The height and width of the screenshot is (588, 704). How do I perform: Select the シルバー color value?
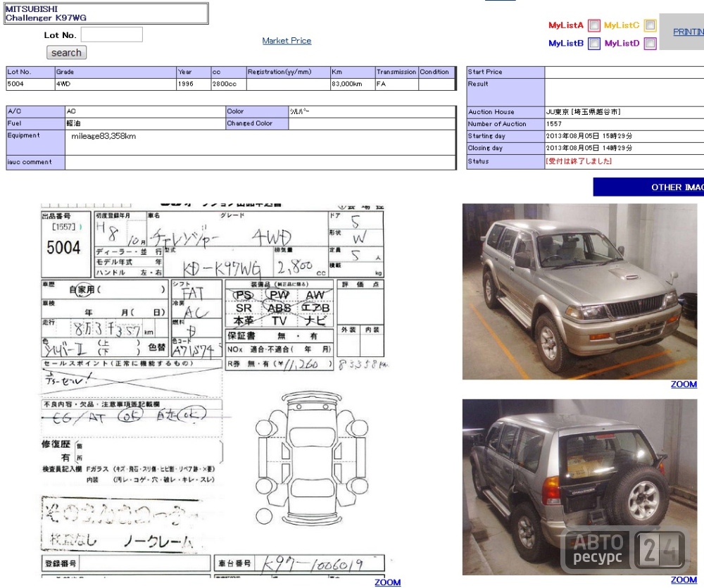(299, 111)
